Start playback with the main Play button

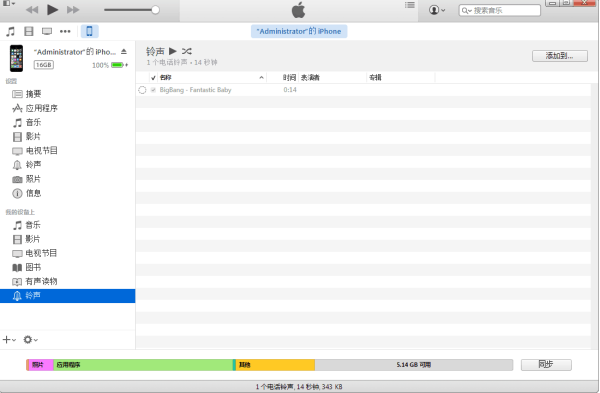(52, 10)
